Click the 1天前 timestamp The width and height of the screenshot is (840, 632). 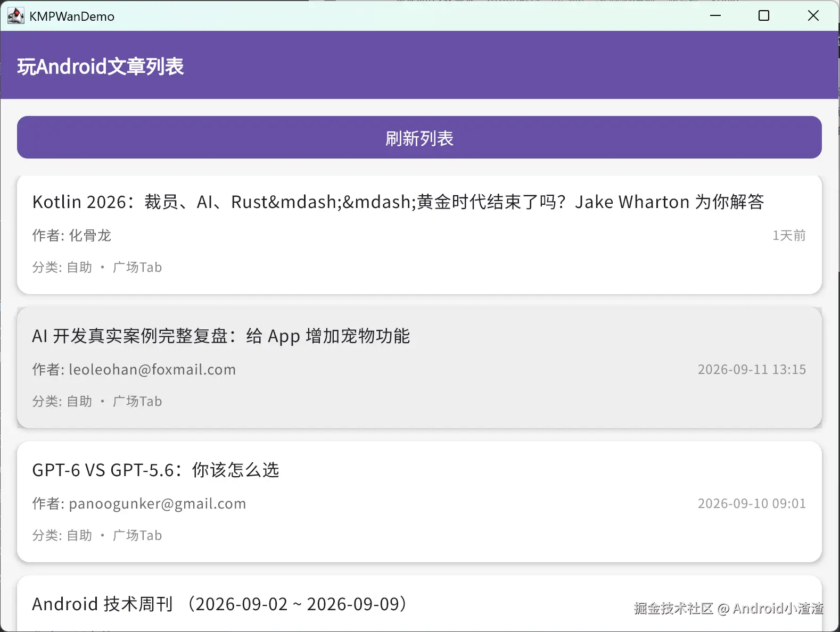[789, 236]
